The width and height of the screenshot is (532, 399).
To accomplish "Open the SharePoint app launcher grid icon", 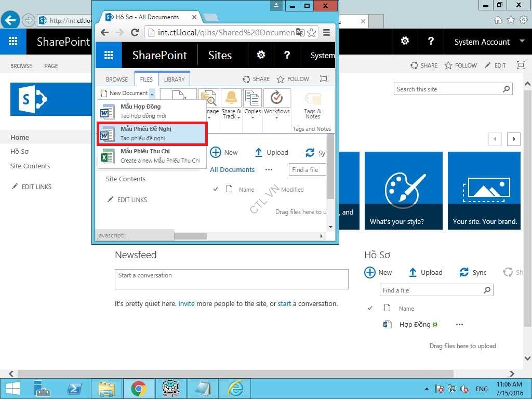I will 109,55.
